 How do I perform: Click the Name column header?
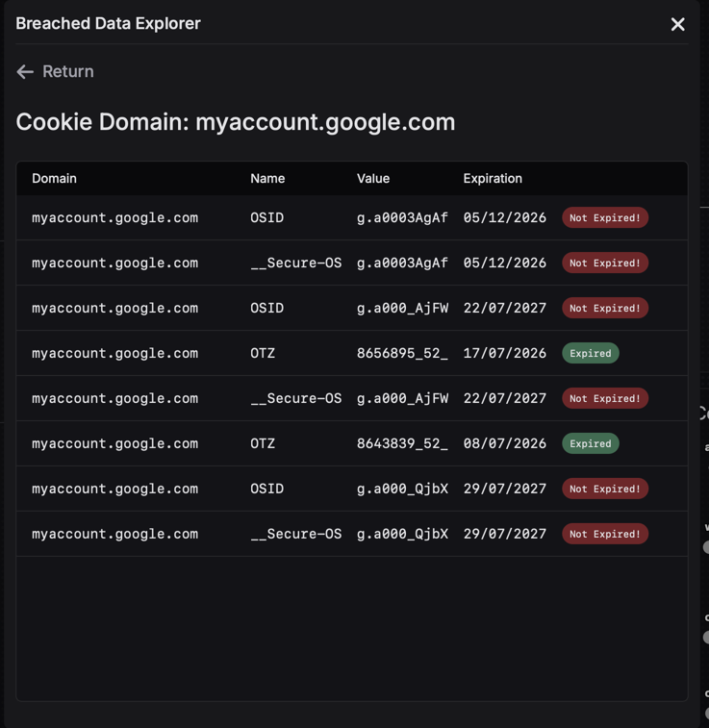(x=267, y=178)
